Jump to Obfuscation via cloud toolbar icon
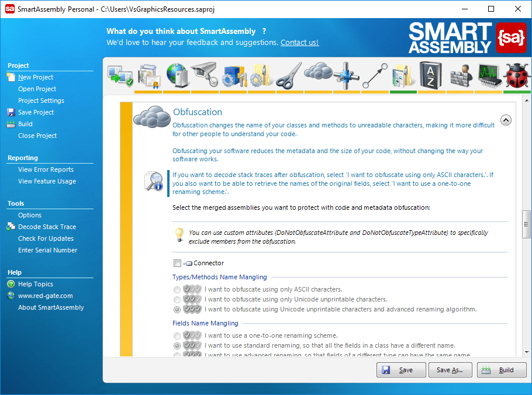The image size is (532, 395). click(318, 71)
